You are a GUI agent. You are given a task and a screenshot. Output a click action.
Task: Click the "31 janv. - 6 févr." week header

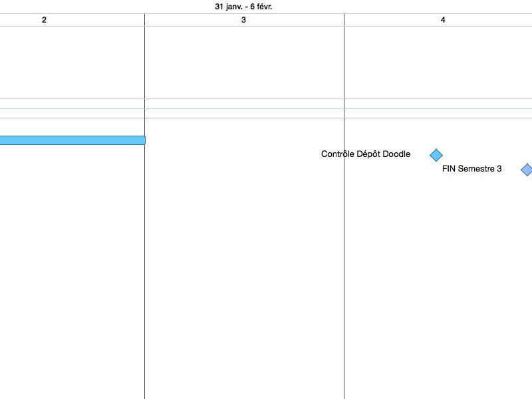(243, 7)
